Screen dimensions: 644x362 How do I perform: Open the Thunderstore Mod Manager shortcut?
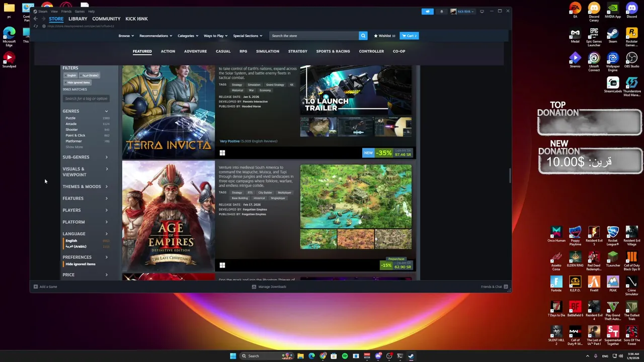click(631, 86)
